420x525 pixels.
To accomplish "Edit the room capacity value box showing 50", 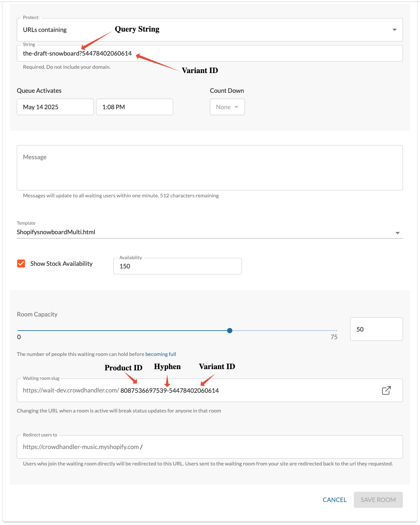I will pos(376,329).
